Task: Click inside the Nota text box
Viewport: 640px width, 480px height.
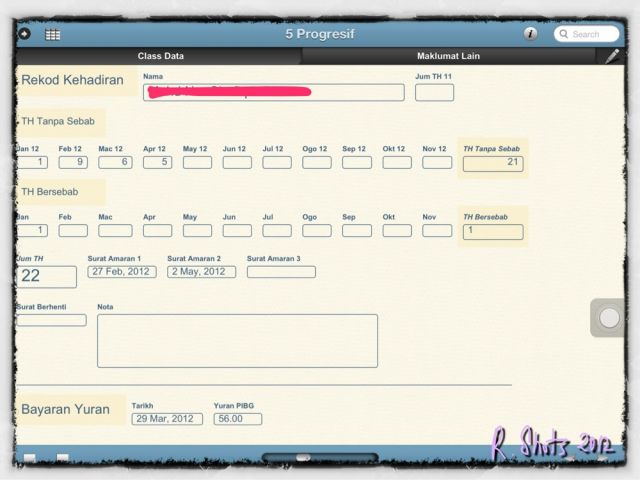Action: 237,340
